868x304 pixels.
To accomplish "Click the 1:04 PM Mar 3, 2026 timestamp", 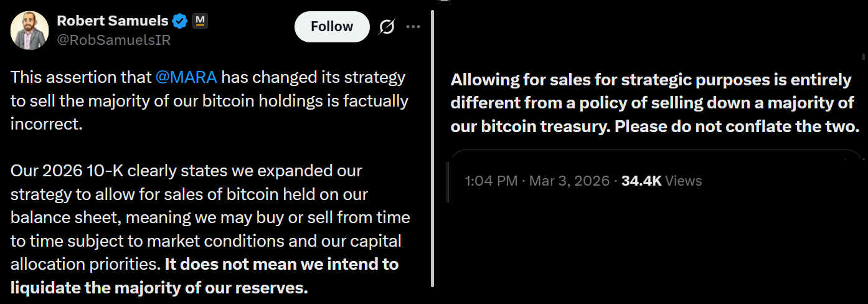I will tap(537, 181).
